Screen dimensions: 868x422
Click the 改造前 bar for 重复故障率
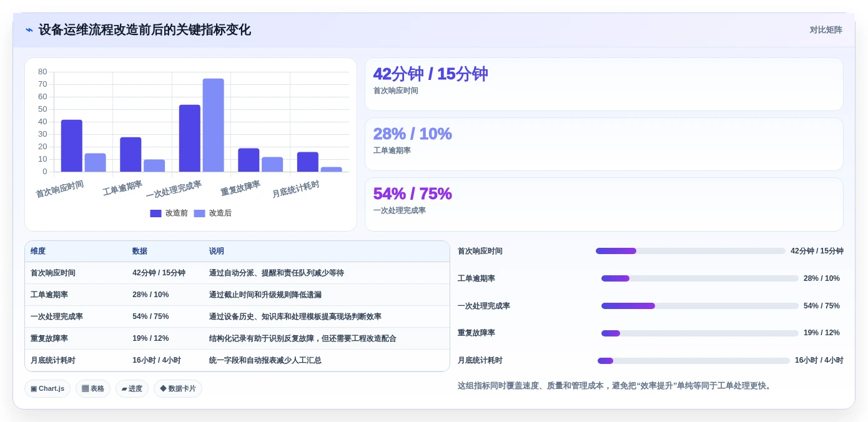coord(249,160)
